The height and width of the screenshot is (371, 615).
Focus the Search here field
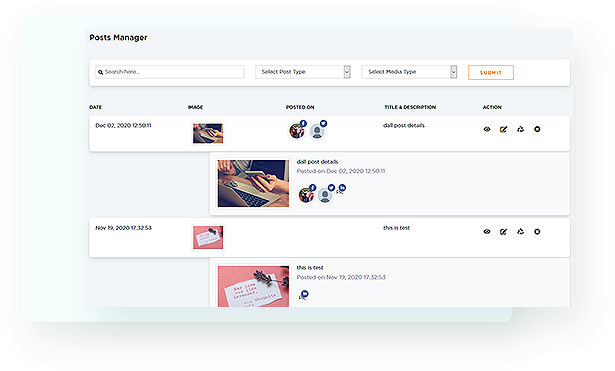(170, 72)
